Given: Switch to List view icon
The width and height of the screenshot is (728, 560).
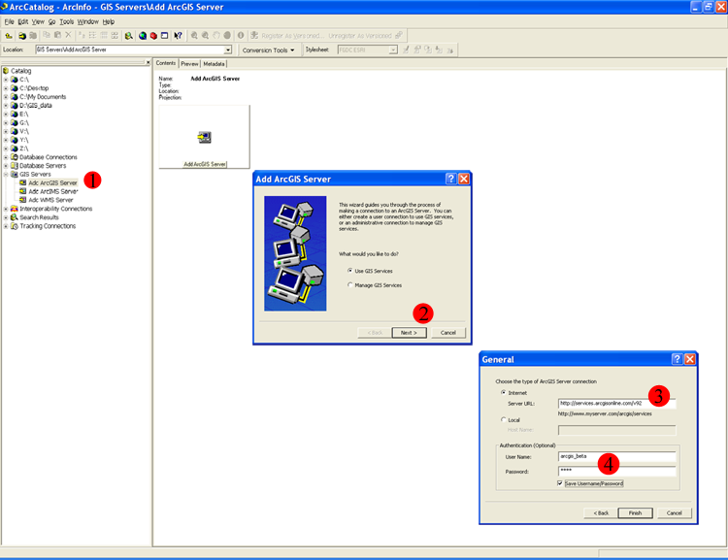Looking at the screenshot, I should point(92,35).
